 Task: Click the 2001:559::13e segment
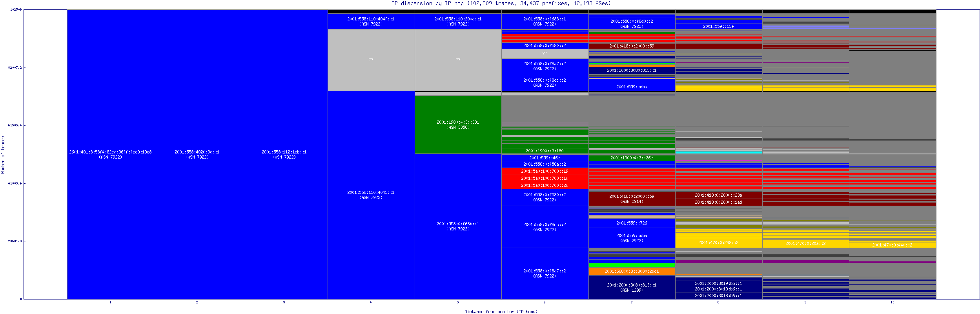point(718,26)
